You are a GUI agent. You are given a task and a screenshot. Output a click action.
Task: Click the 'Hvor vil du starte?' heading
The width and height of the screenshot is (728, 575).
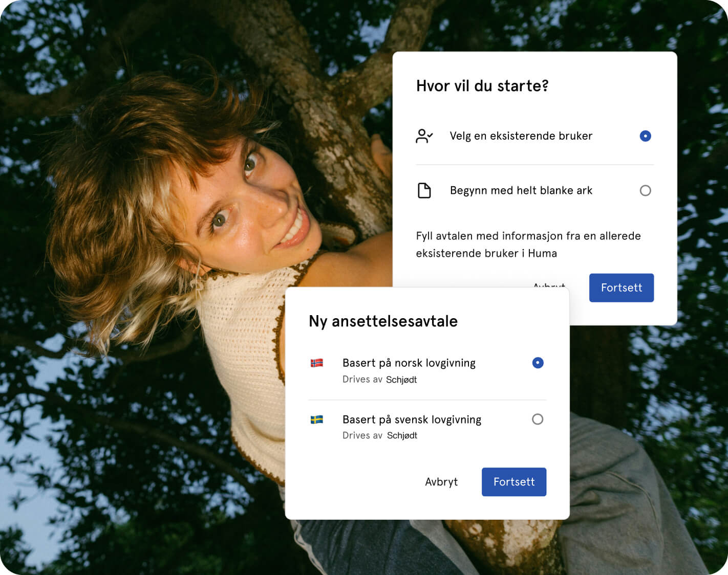point(482,86)
